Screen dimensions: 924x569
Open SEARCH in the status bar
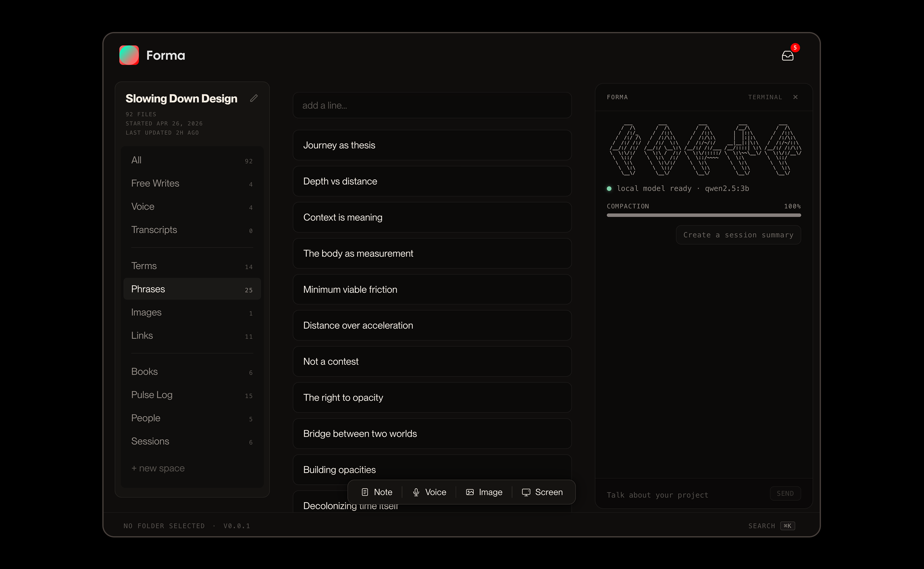tap(762, 526)
